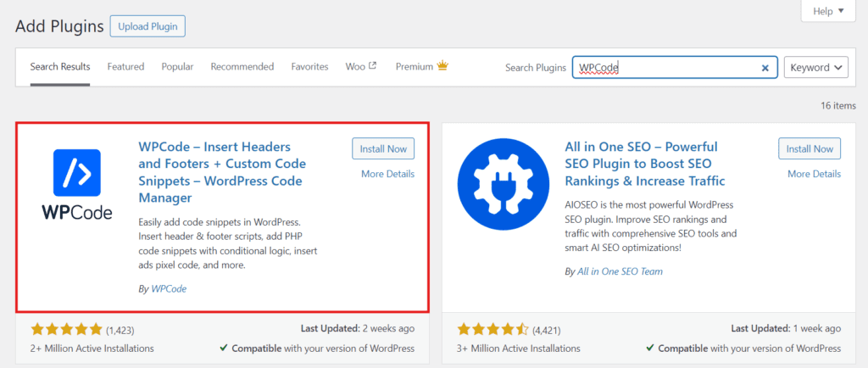This screenshot has width=868, height=368.
Task: Click the WPCode compatibility checkmark text
Action: pyautogui.click(x=317, y=348)
